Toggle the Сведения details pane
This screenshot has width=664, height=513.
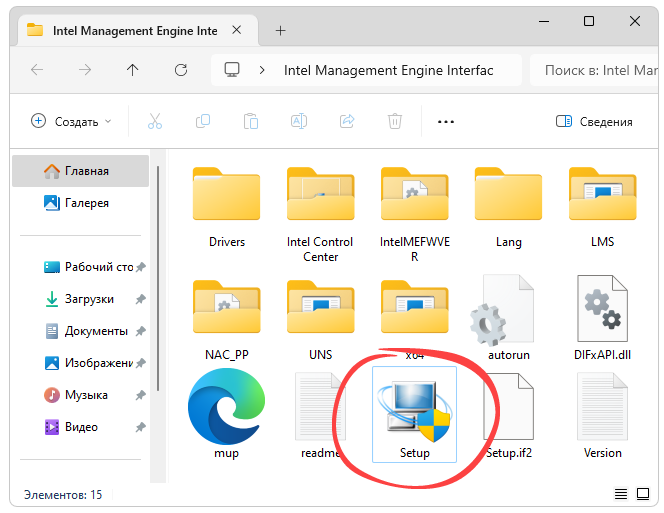coord(594,122)
